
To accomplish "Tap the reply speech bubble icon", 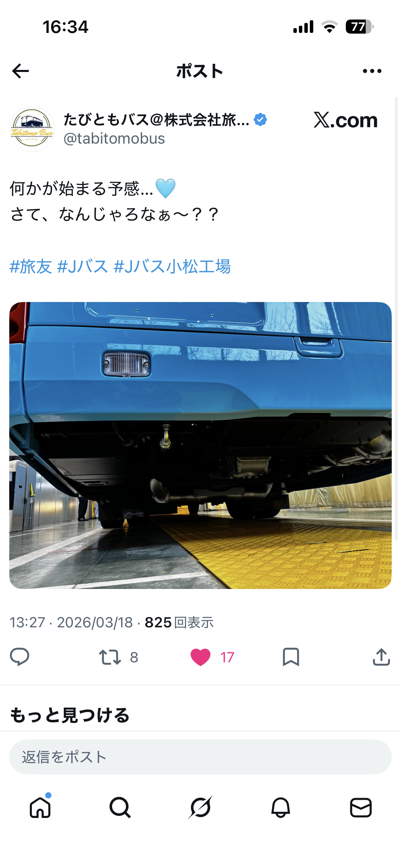I will [20, 657].
